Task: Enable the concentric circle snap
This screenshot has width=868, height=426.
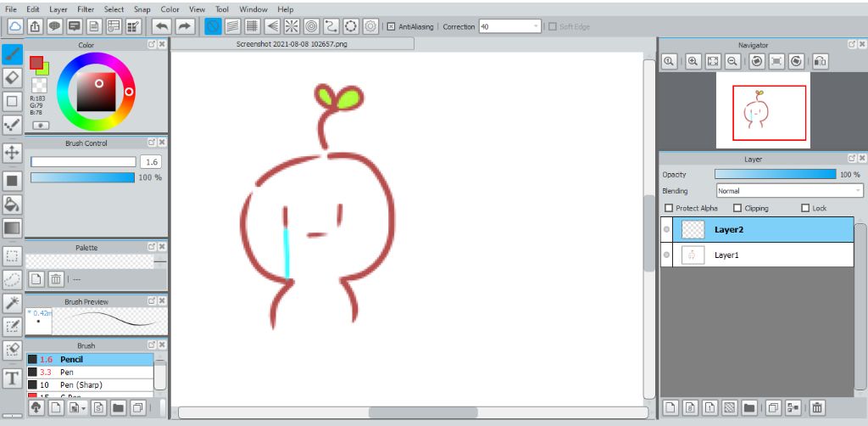Action: point(311,26)
